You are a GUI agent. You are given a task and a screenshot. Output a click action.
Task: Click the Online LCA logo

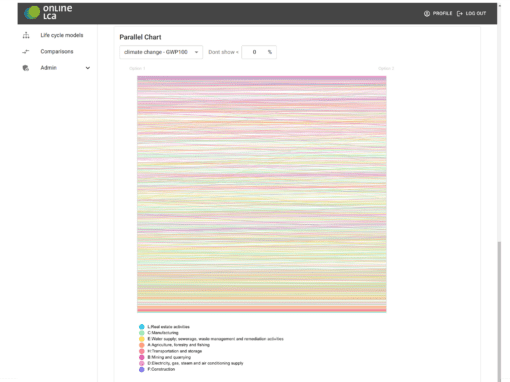(x=48, y=12)
